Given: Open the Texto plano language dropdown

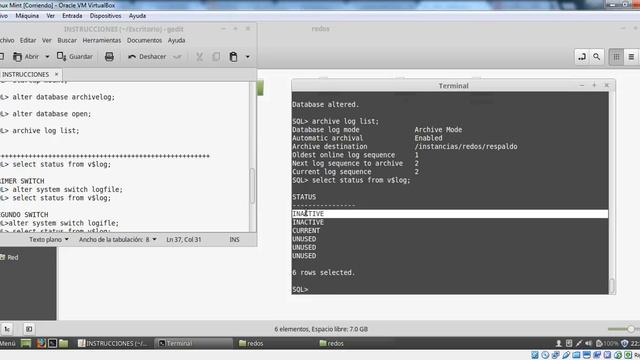Looking at the screenshot, I should click(x=49, y=240).
